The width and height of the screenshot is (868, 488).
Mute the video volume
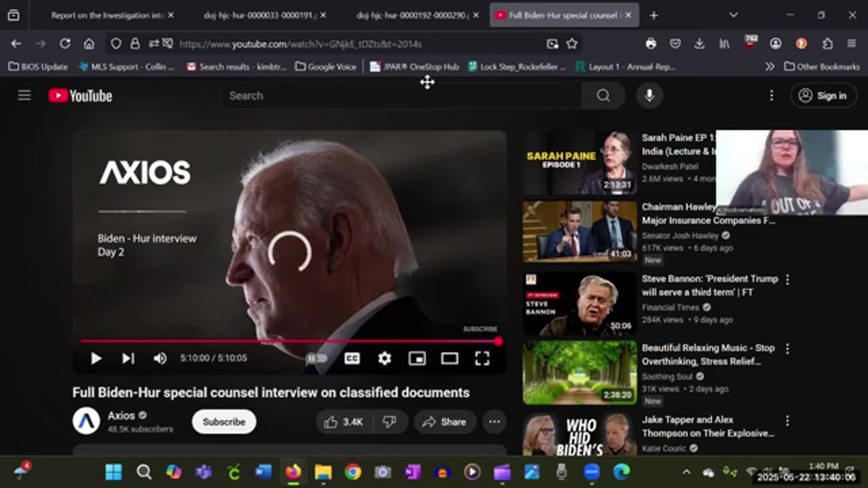coord(160,359)
